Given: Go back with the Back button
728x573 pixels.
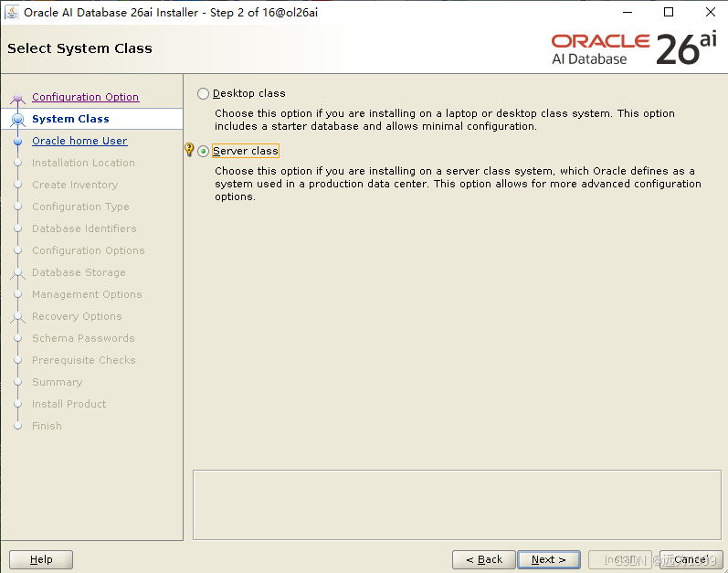Looking at the screenshot, I should point(484,559).
